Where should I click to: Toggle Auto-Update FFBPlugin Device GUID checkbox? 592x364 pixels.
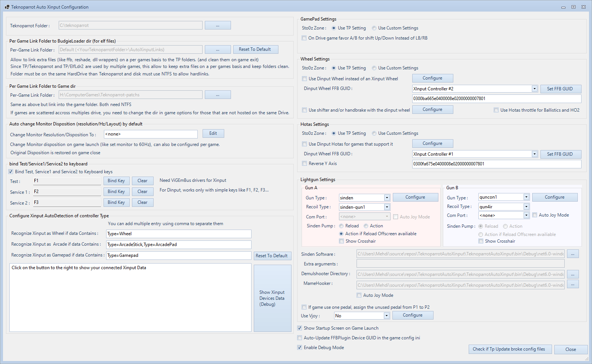tap(300, 338)
